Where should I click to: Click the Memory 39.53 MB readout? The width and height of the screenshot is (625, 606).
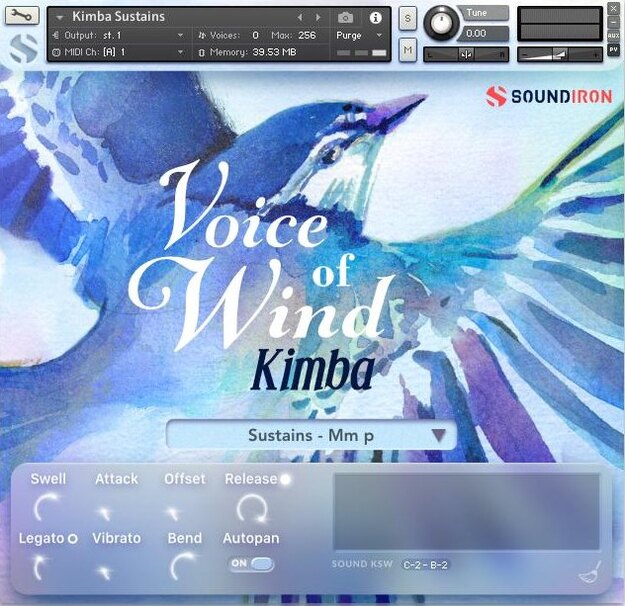click(274, 52)
